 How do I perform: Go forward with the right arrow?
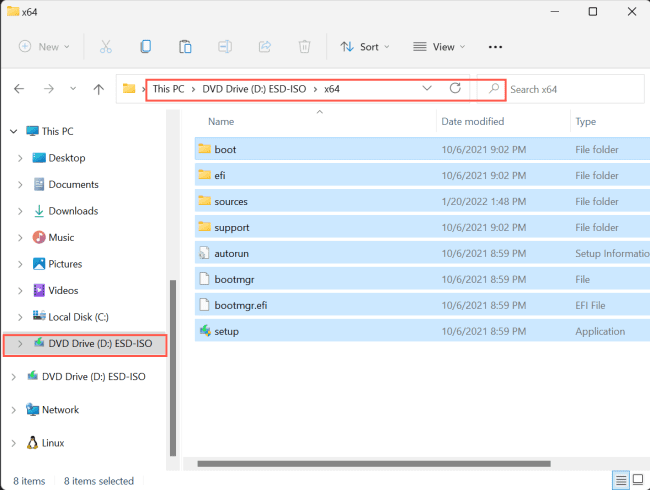coord(49,89)
